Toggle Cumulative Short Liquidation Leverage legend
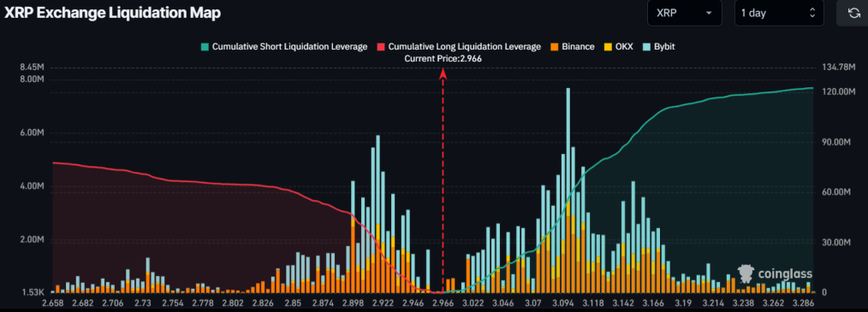The height and width of the screenshot is (312, 868). coord(284,47)
